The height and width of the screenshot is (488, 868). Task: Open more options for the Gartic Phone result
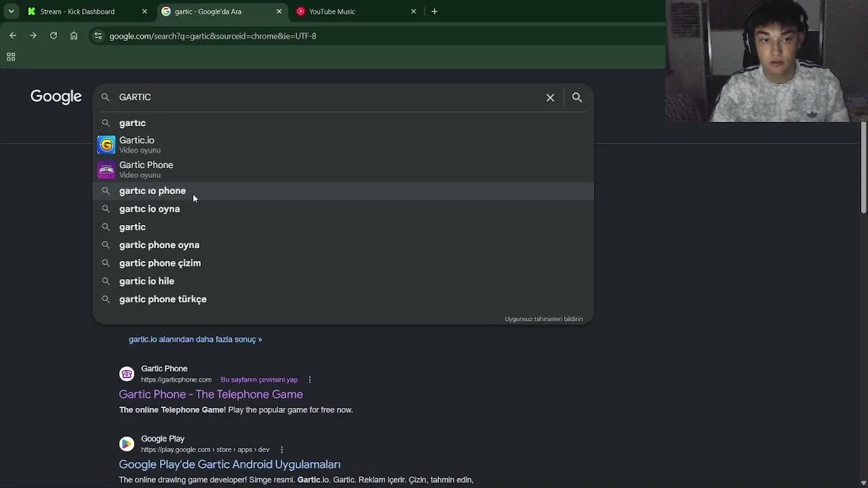click(x=310, y=380)
